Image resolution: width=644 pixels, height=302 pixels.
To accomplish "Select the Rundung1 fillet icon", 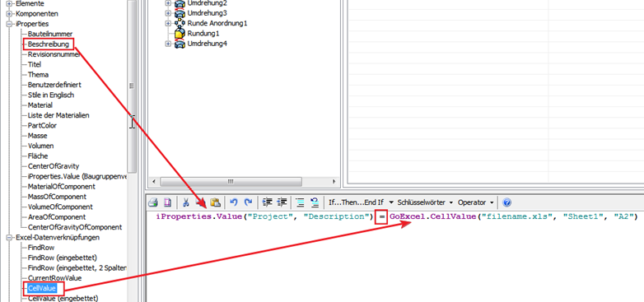I will (x=180, y=33).
